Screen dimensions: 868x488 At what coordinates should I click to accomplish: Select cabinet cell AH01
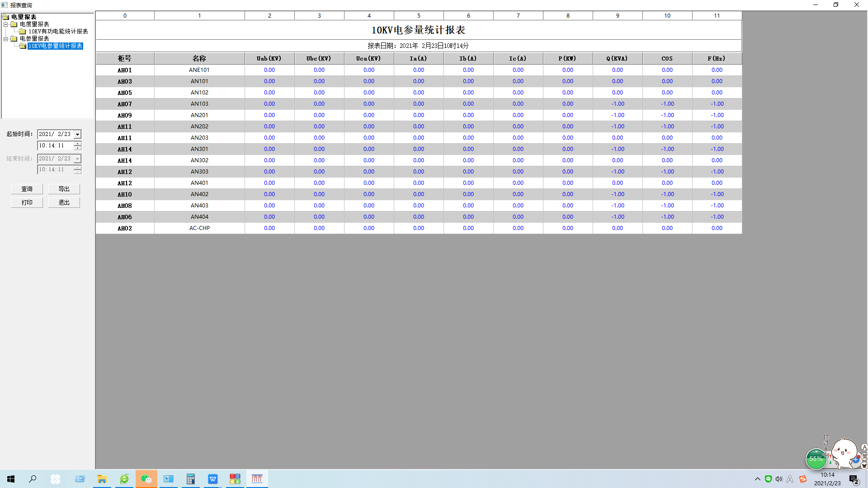(125, 70)
